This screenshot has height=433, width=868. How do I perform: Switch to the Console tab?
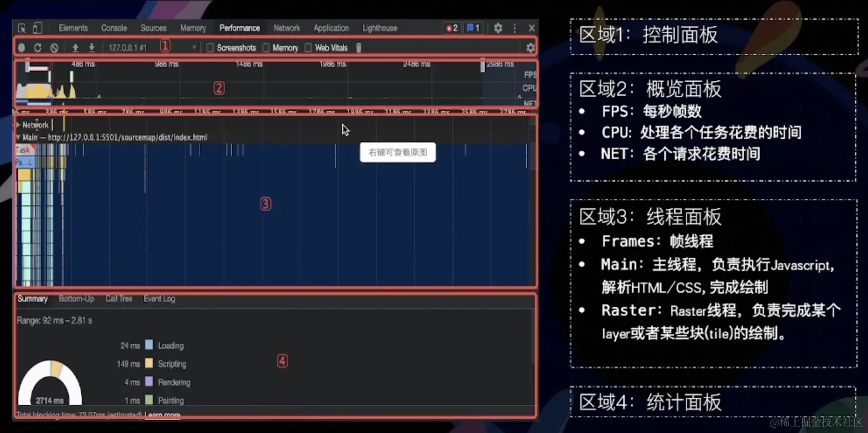(x=114, y=28)
